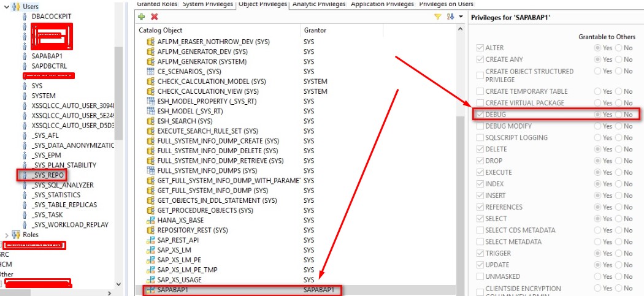The image size is (644, 296).
Task: Click the green plus add-object icon
Action: point(142,17)
